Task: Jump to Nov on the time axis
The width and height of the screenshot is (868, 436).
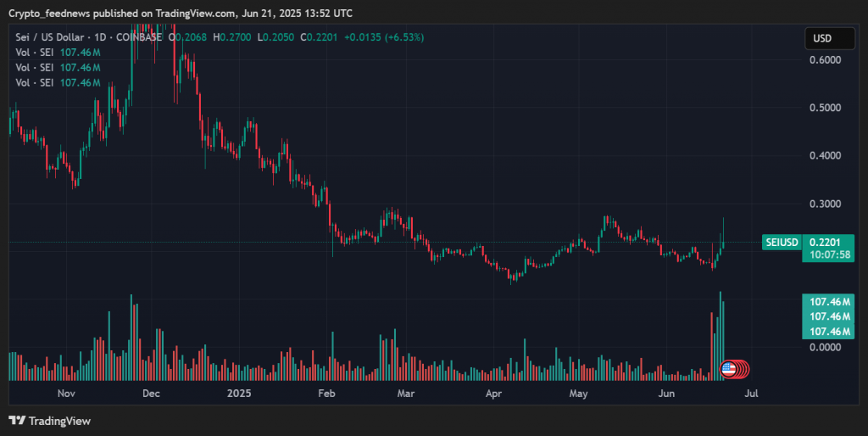Action: pyautogui.click(x=67, y=394)
